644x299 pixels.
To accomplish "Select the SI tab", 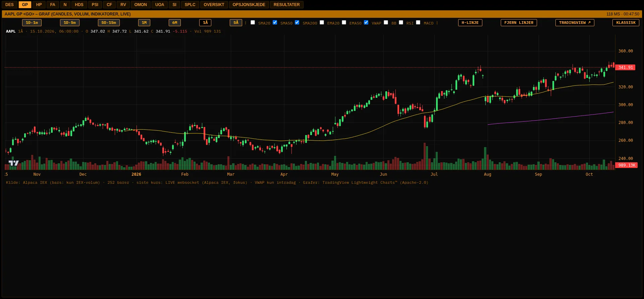I will pyautogui.click(x=174, y=5).
